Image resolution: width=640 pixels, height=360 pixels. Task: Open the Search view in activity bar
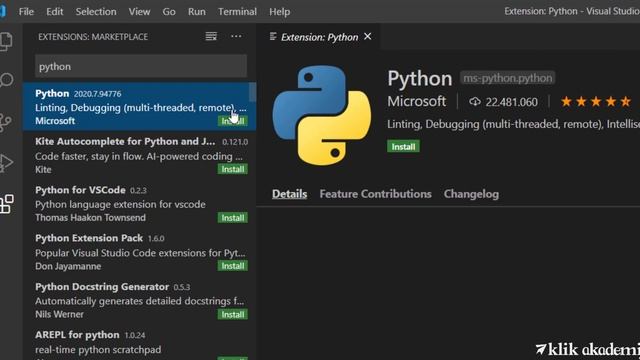(x=6, y=80)
